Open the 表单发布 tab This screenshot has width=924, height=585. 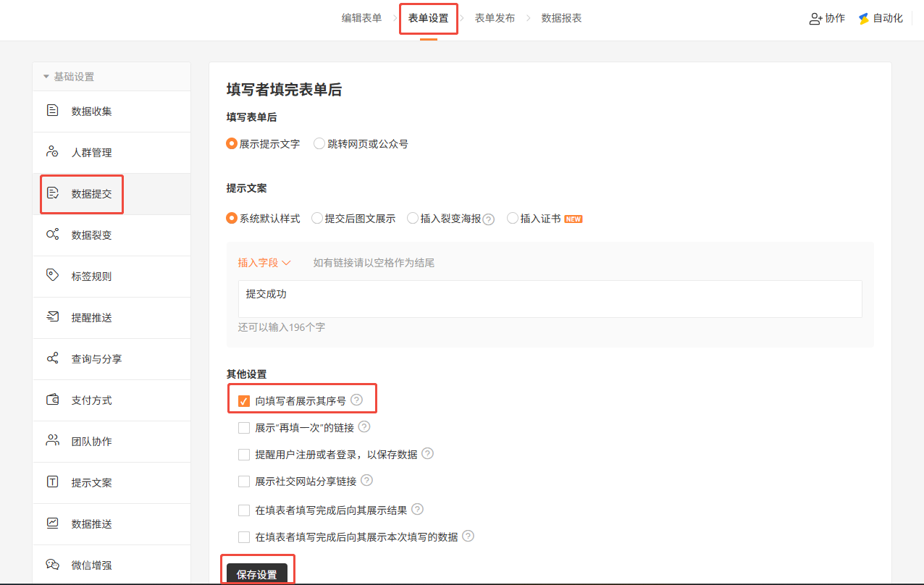(495, 18)
